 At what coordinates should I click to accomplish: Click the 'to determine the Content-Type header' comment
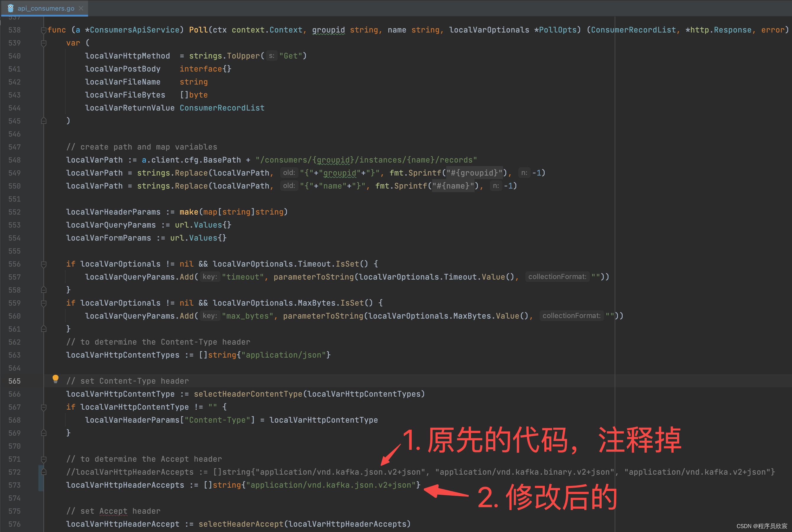pos(158,342)
